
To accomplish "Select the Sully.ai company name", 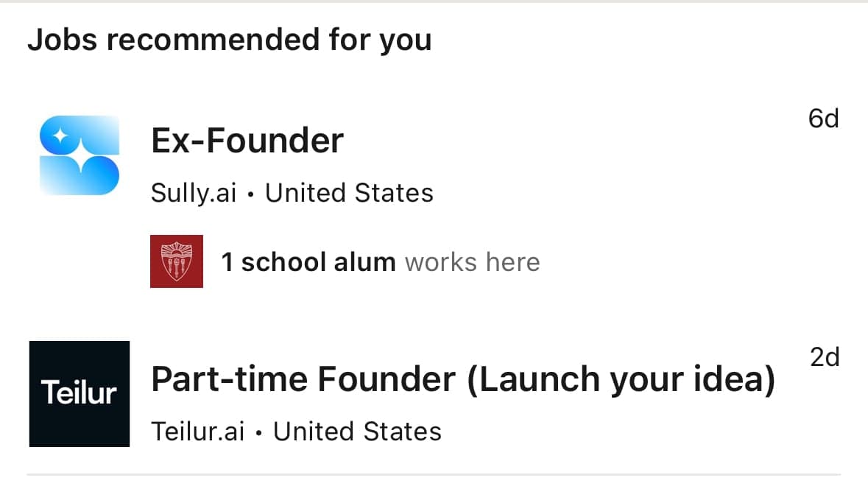I will [x=194, y=192].
